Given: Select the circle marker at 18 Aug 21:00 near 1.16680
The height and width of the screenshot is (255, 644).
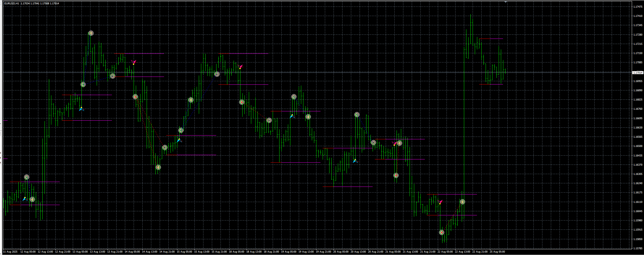Looking at the screenshot, I should click(x=269, y=120).
